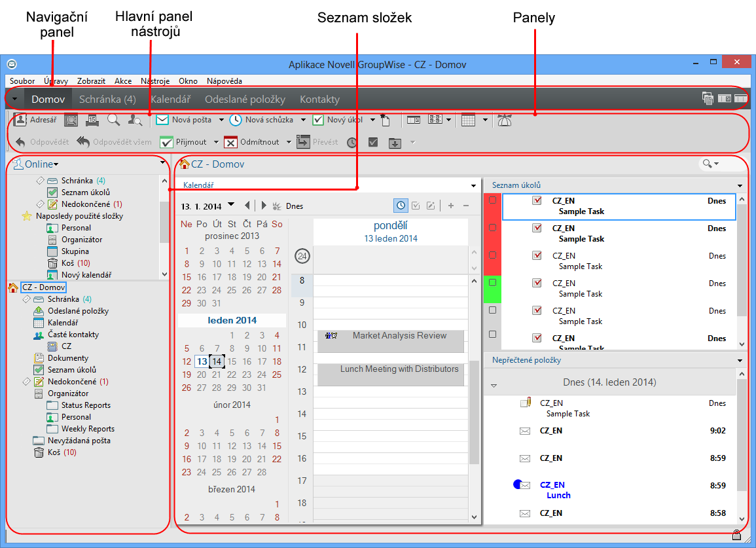Toggle the third CZ_EN Sample Task checkbox
Screen dimensions: 756x548
tap(537, 255)
